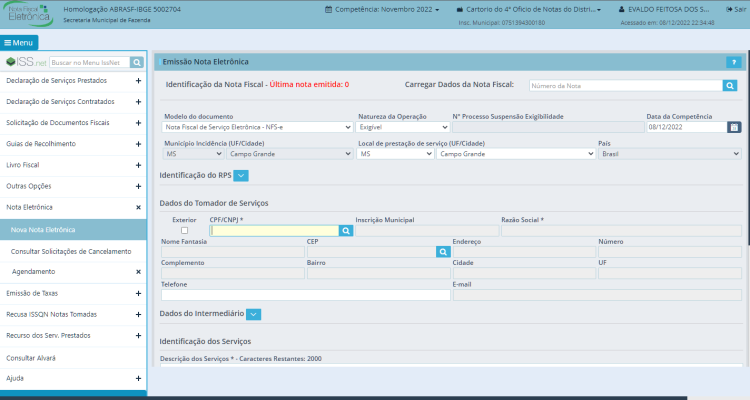750x400 pixels.
Task: Expand Declaração de Serviços Prestados plus icon
Action: coord(138,81)
